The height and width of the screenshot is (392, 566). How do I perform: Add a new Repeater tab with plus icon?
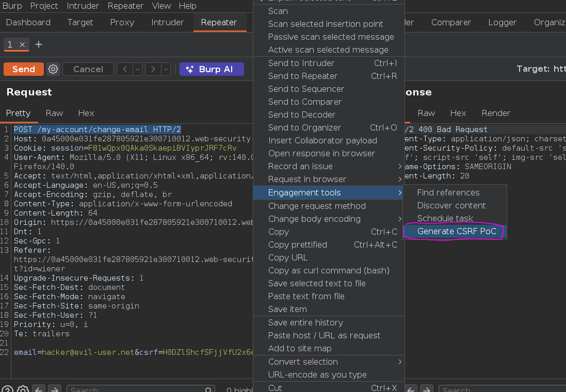[39, 44]
